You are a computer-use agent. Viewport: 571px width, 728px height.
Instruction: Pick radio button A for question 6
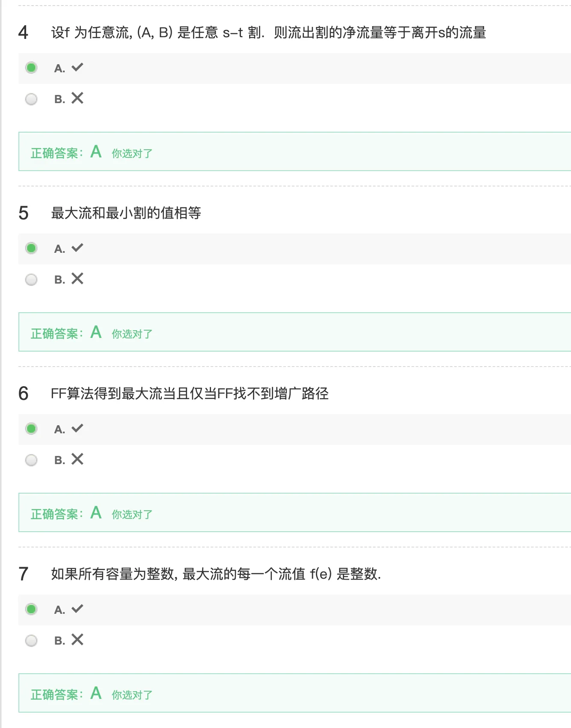point(31,429)
